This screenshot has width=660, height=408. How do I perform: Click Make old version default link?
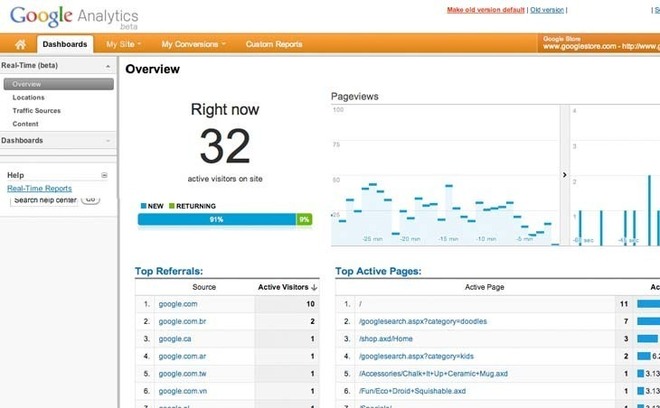(x=485, y=10)
